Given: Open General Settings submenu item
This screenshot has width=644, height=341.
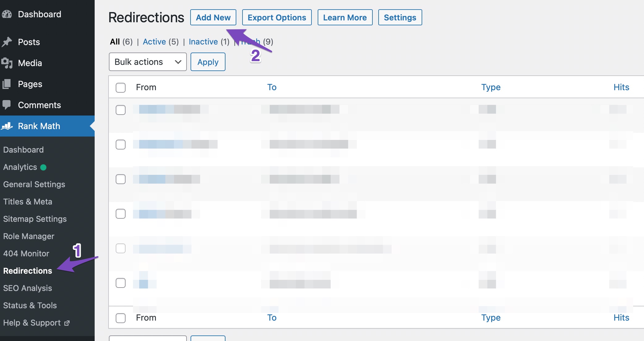Looking at the screenshot, I should click(x=34, y=184).
